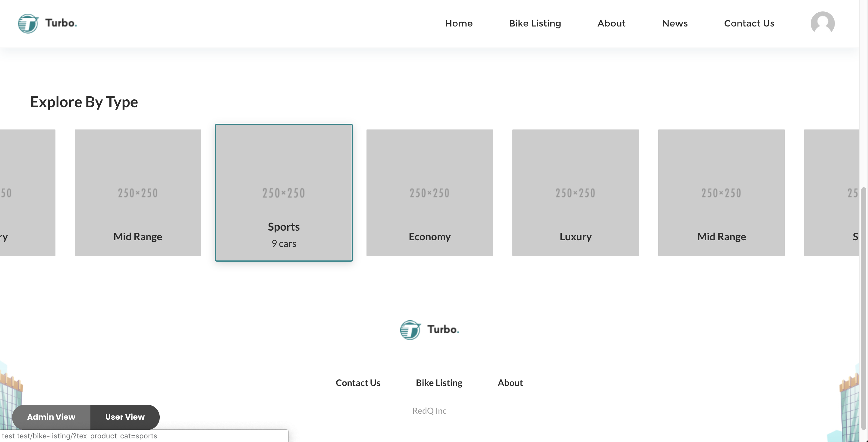Viewport: 868px width, 442px height.
Task: Click the partially visible card at right edge
Action: 831,193
